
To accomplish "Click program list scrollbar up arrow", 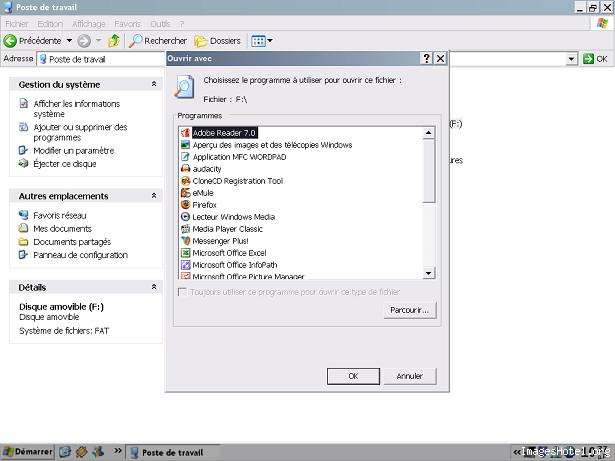I will point(429,133).
